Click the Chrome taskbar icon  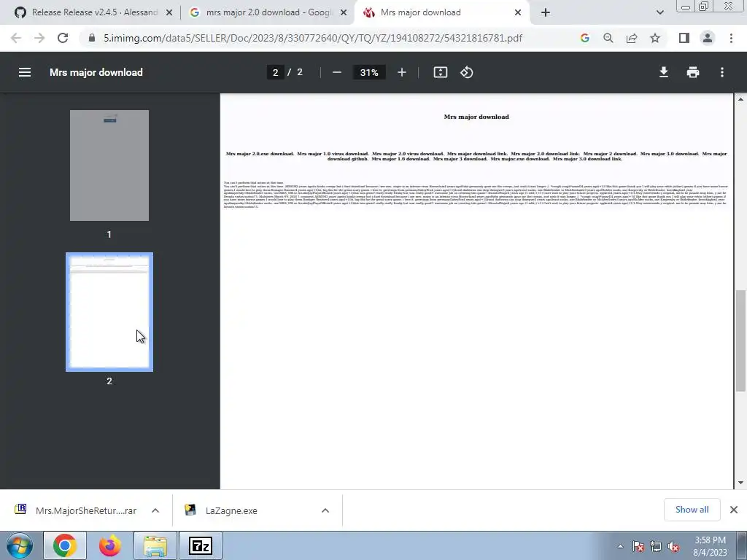[65, 545]
